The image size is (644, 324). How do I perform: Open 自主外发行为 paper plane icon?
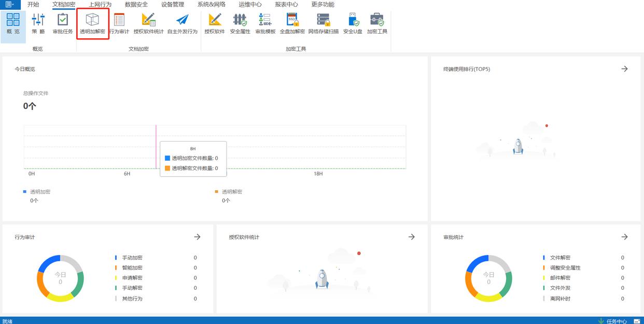[x=182, y=23]
